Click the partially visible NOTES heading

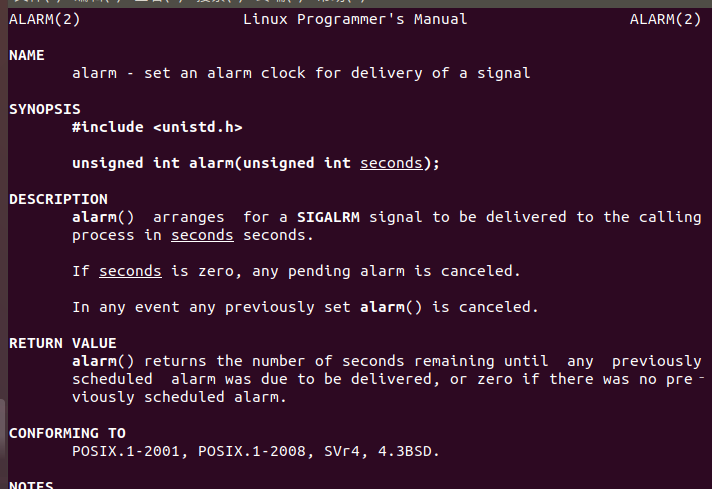pos(31,484)
